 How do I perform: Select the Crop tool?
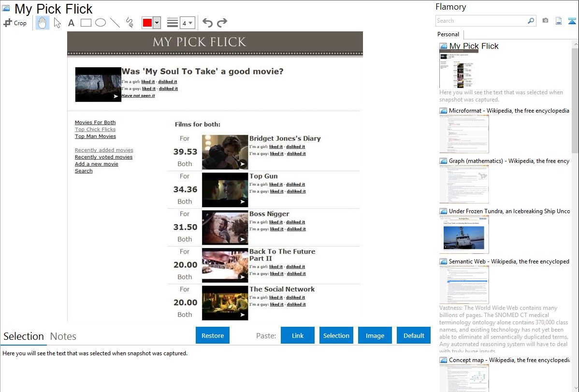point(15,23)
